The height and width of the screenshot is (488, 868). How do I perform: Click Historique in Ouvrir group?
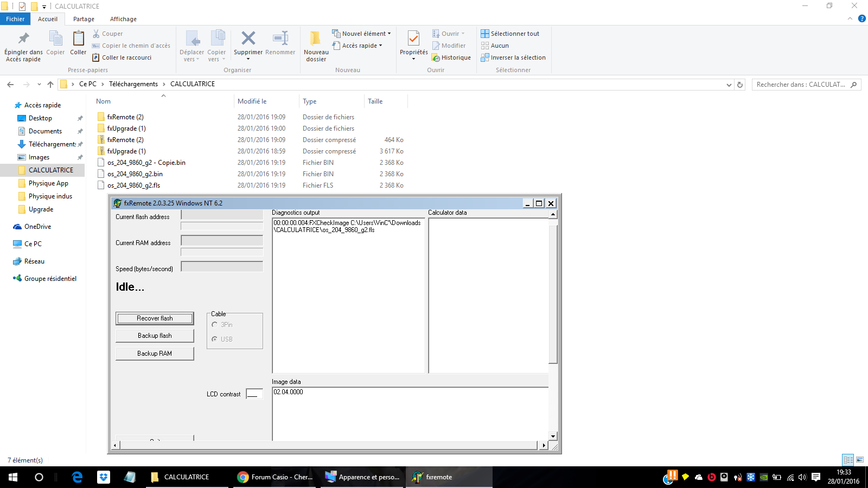(x=451, y=57)
